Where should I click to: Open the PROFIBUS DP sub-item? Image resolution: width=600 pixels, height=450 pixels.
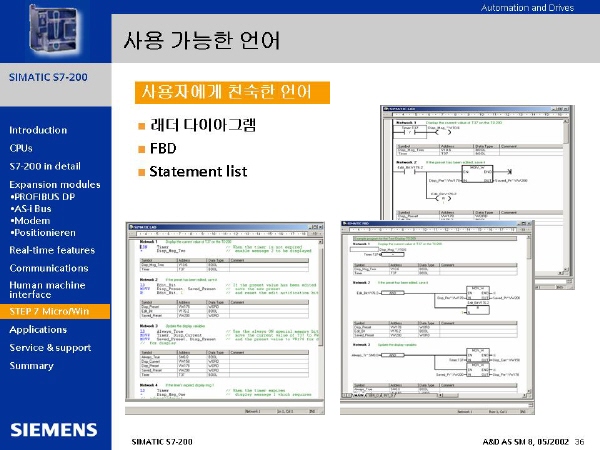click(43, 197)
